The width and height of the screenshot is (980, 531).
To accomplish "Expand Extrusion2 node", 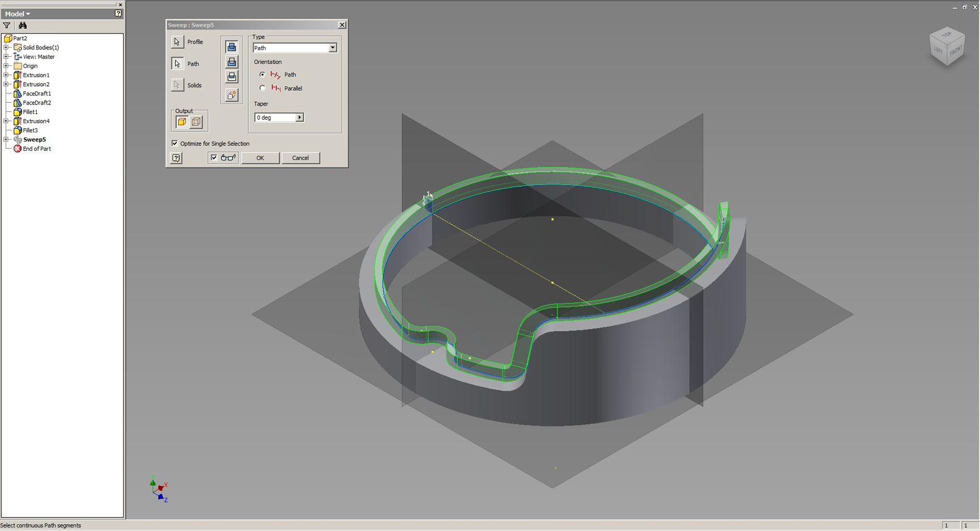I will pos(6,85).
